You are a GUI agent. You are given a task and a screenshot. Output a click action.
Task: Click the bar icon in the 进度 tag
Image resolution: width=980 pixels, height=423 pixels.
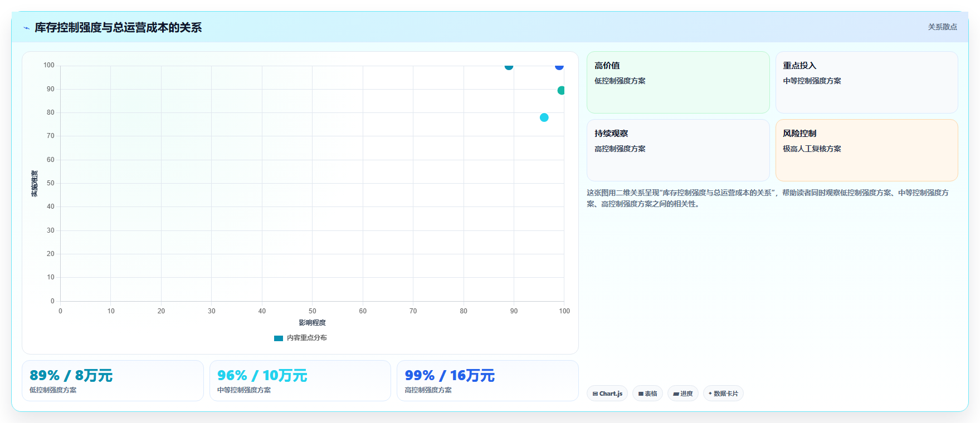[x=676, y=394]
